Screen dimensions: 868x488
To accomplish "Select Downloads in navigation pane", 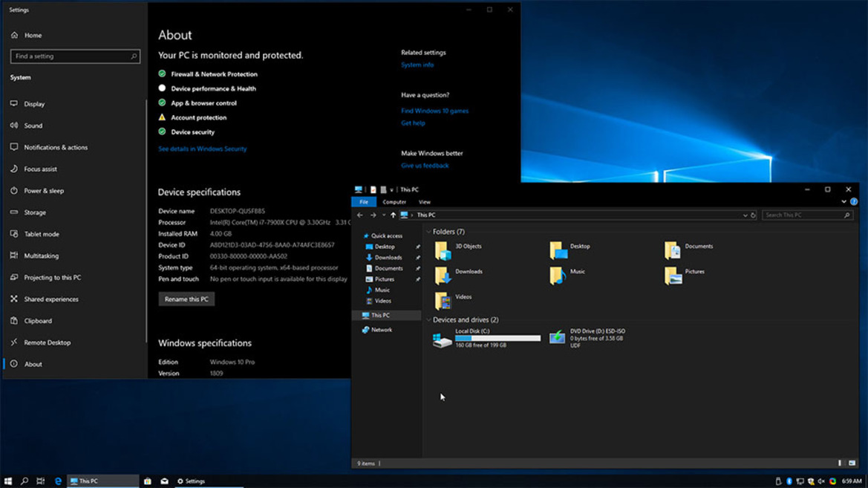I will tap(384, 258).
